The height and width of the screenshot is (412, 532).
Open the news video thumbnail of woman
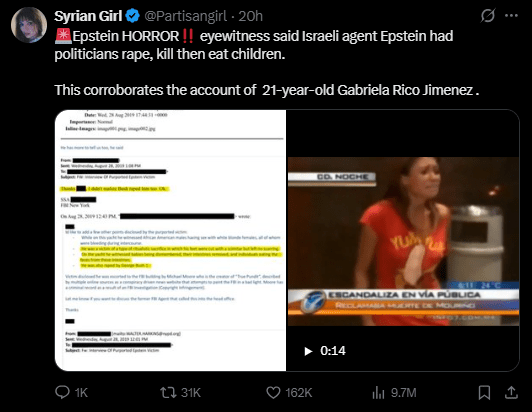pyautogui.click(x=403, y=241)
